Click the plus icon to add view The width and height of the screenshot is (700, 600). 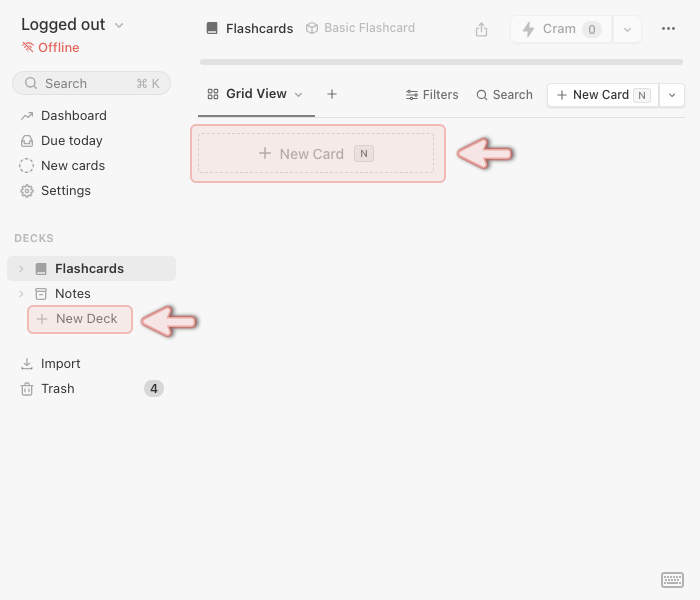pyautogui.click(x=332, y=94)
